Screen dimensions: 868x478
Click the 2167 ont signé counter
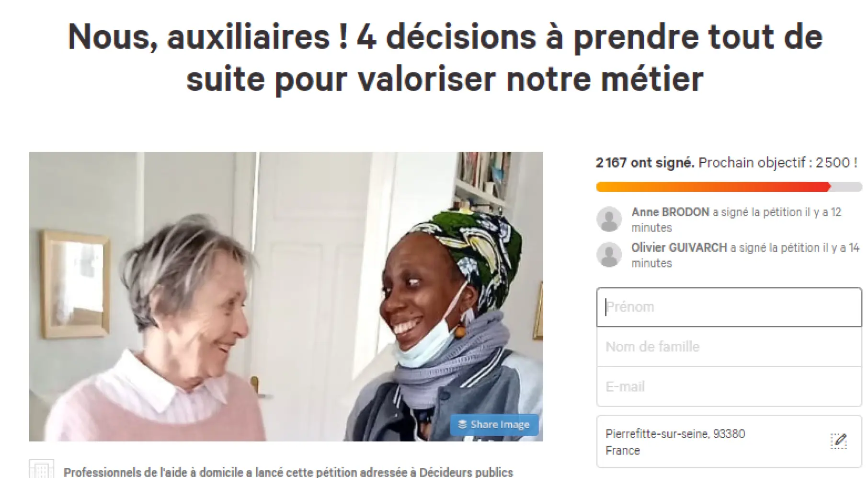pyautogui.click(x=645, y=163)
